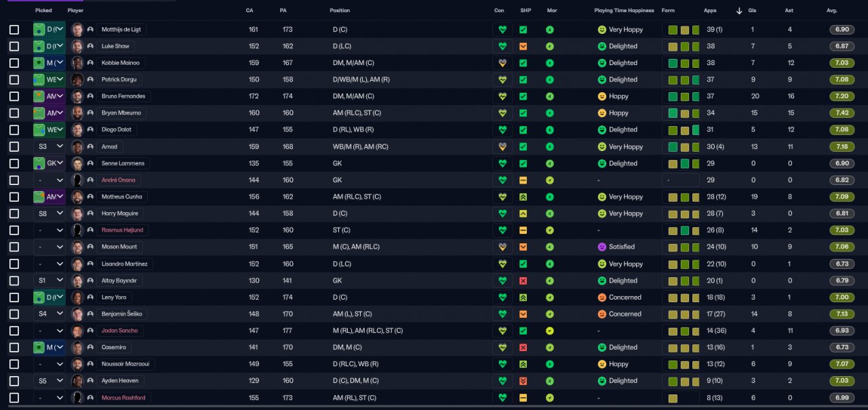The width and height of the screenshot is (868, 410).
Task: Open Diogo Dalot's player name link
Action: [x=116, y=129]
